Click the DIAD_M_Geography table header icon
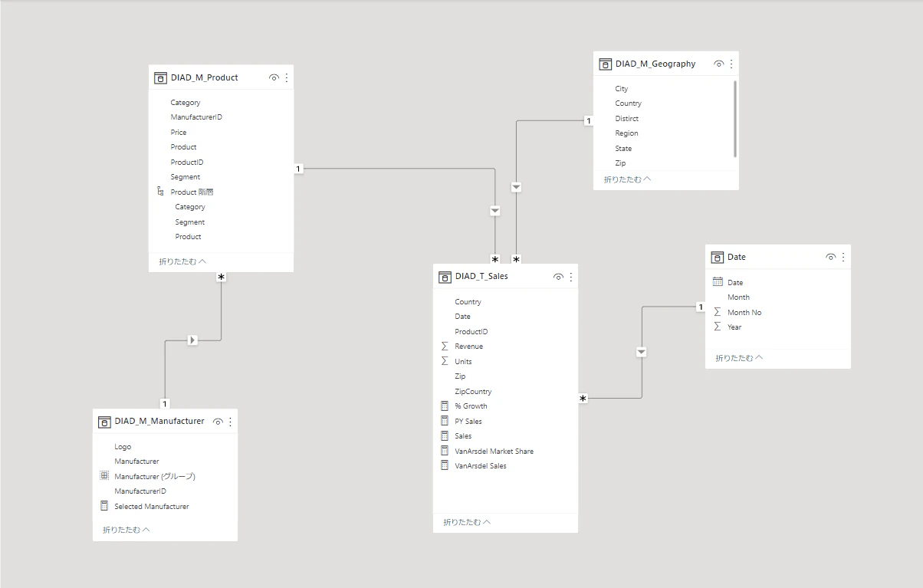 point(605,64)
